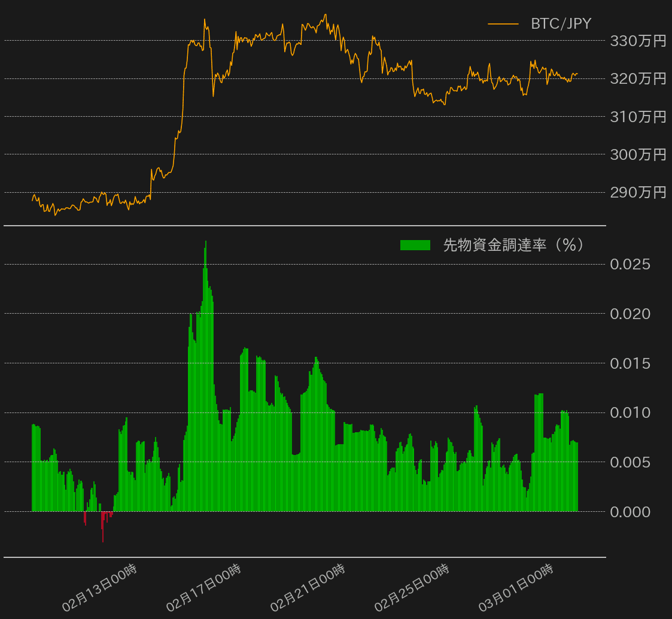Viewport: 672px width, 619px height.
Task: Click the 0.020 funding rate axis label
Action: [x=630, y=314]
